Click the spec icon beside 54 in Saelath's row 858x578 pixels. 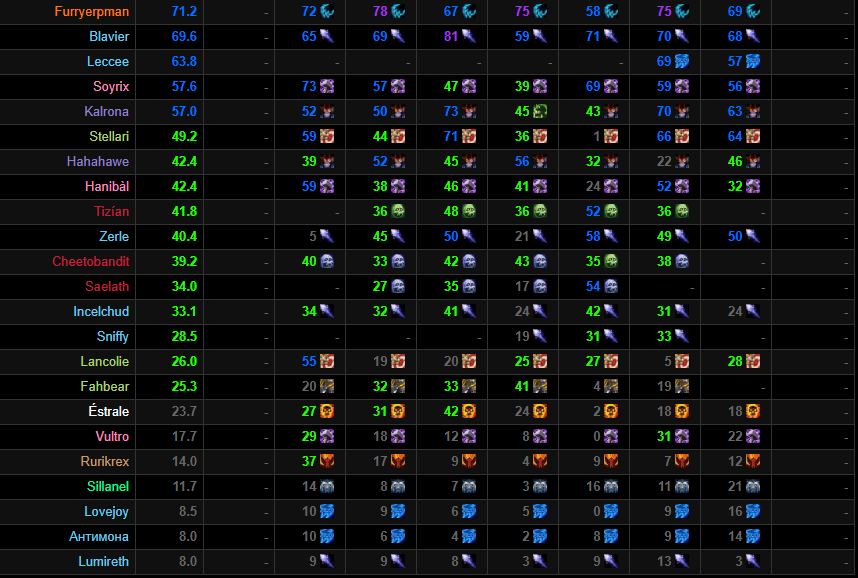click(611, 286)
